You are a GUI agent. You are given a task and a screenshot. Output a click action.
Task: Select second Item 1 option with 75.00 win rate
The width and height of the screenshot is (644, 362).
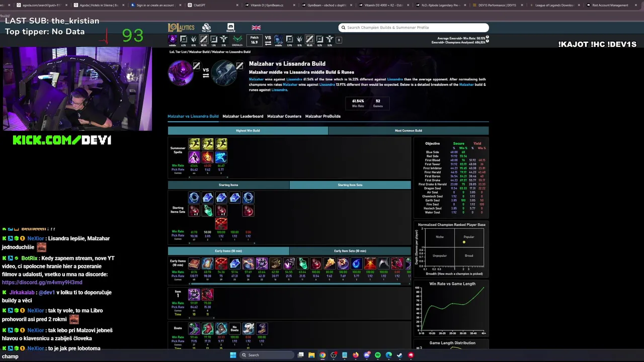point(207,295)
